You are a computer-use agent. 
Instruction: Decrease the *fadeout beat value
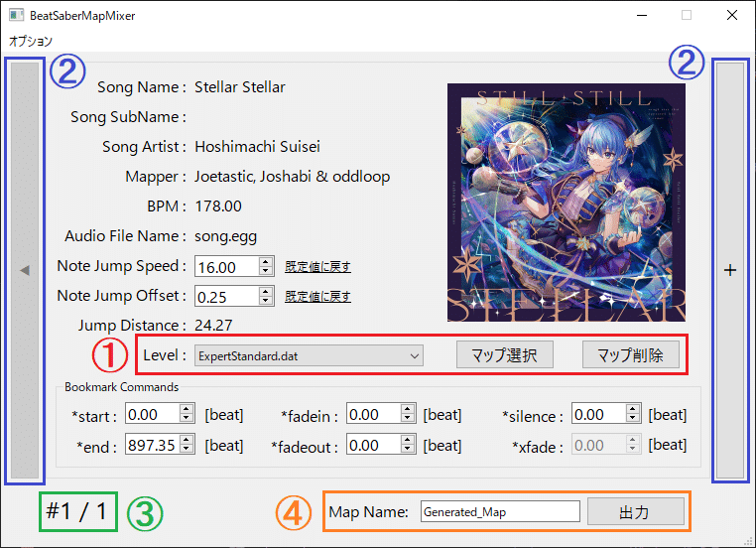(x=408, y=449)
